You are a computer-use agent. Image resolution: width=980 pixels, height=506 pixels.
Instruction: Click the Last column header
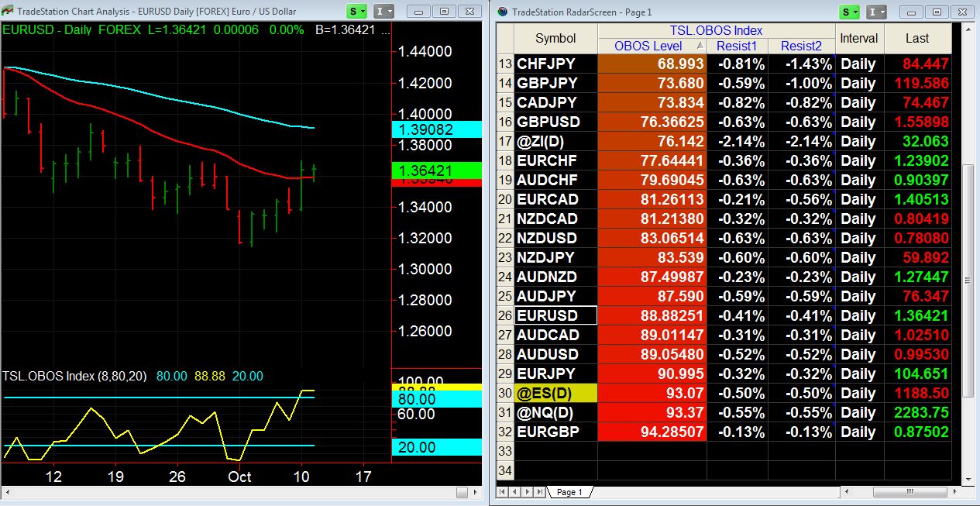pyautogui.click(x=917, y=38)
